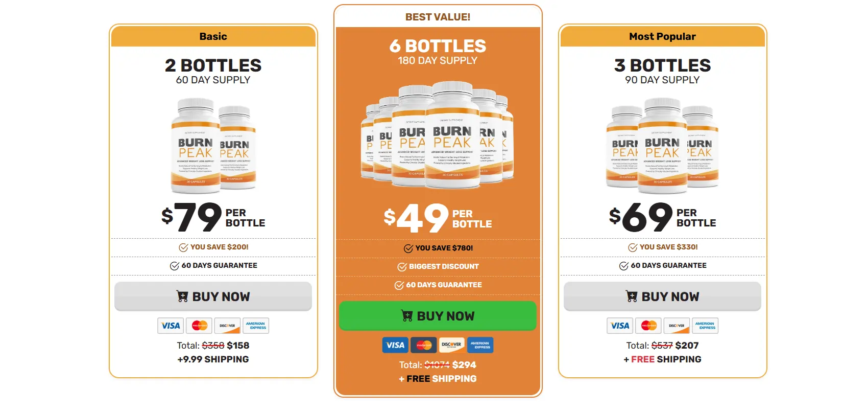Click Mastercard icon under 6 Bottles offer
This screenshot has height=412, width=868.
424,345
